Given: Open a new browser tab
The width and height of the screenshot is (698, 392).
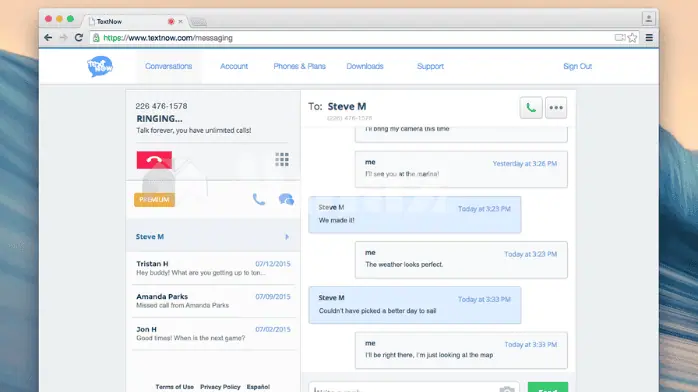Looking at the screenshot, I should tap(199, 22).
